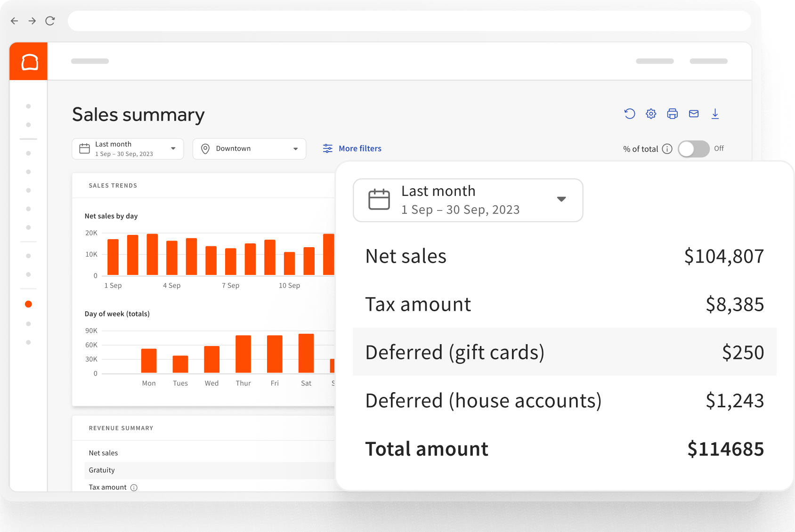795x532 pixels.
Task: Click the Gratuity row in Revenue summary
Action: coord(210,470)
